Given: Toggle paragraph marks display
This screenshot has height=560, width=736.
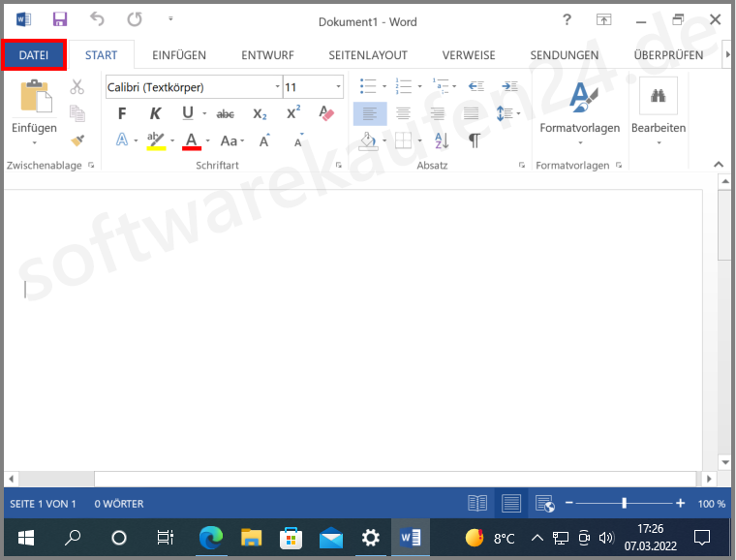Looking at the screenshot, I should click(x=475, y=140).
